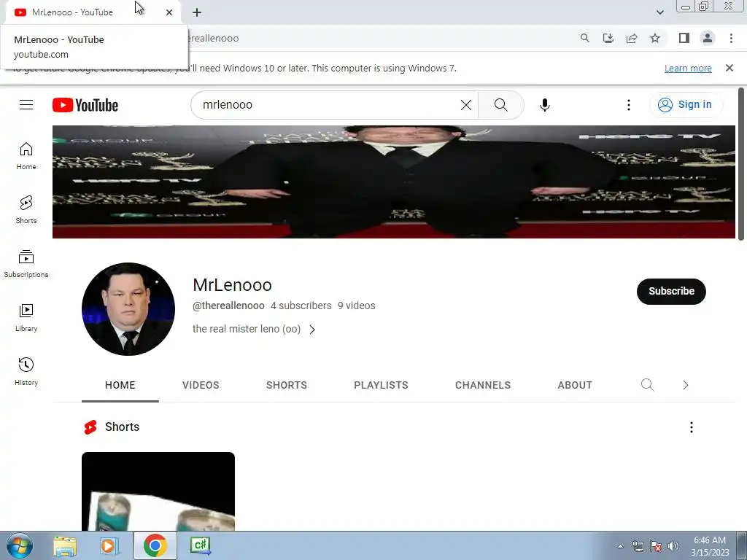
Task: Open the C# application on taskbar
Action: coord(200,545)
